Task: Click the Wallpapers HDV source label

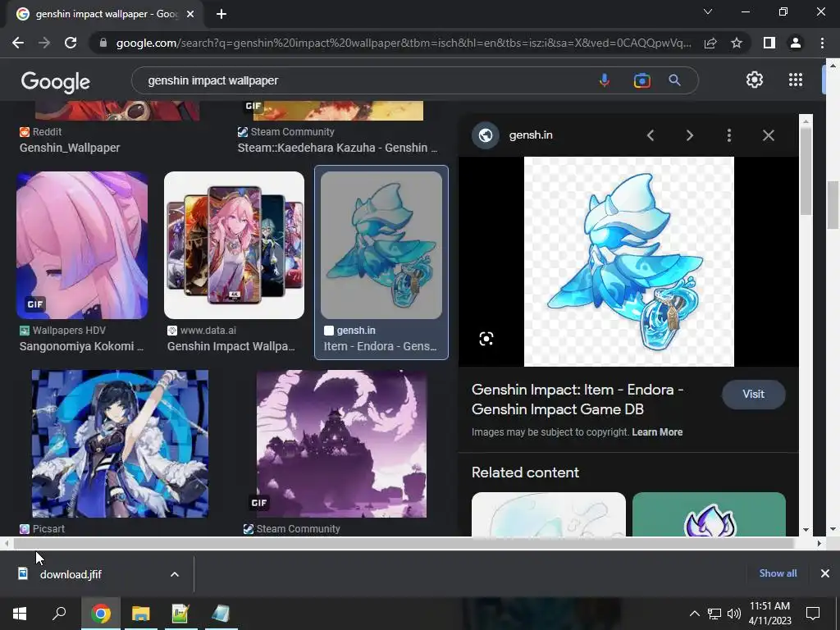Action: [x=69, y=331]
